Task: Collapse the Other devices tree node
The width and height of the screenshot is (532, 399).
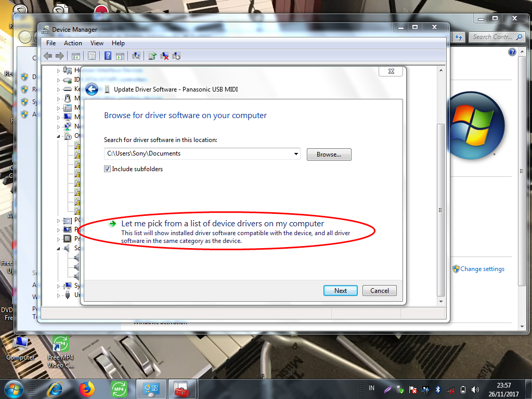Action: 58,136
